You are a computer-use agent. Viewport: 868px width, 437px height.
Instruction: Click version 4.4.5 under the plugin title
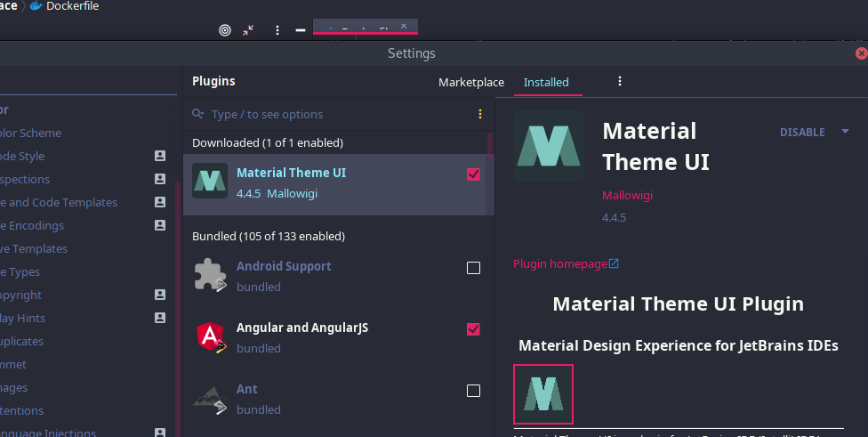(614, 218)
